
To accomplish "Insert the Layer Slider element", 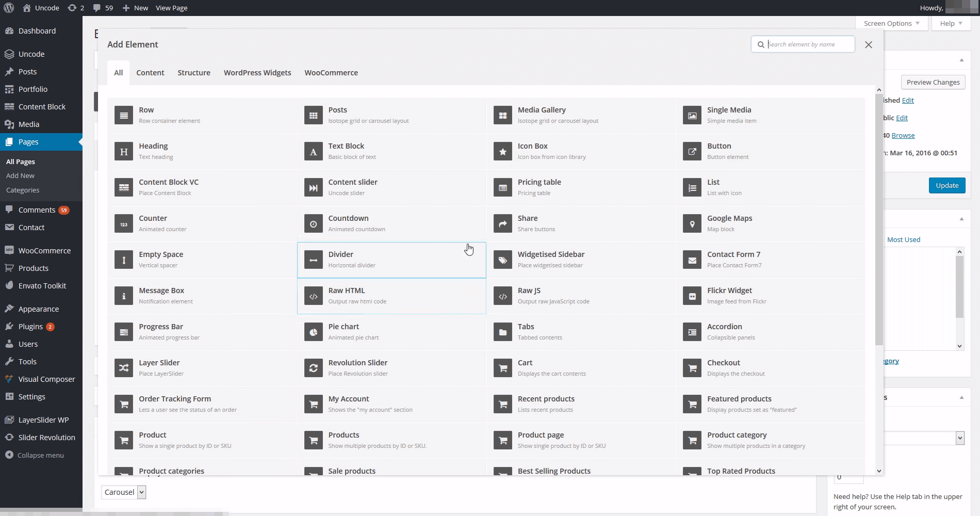I will [202, 368].
